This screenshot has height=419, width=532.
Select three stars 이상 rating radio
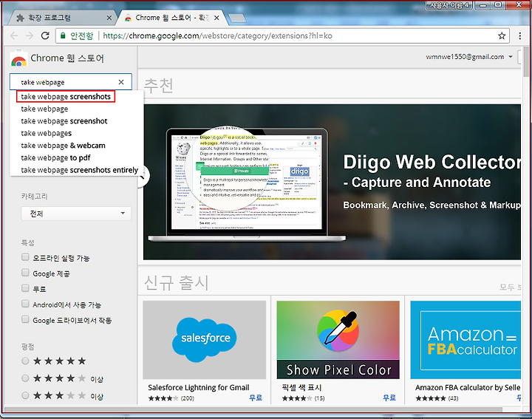[25, 395]
